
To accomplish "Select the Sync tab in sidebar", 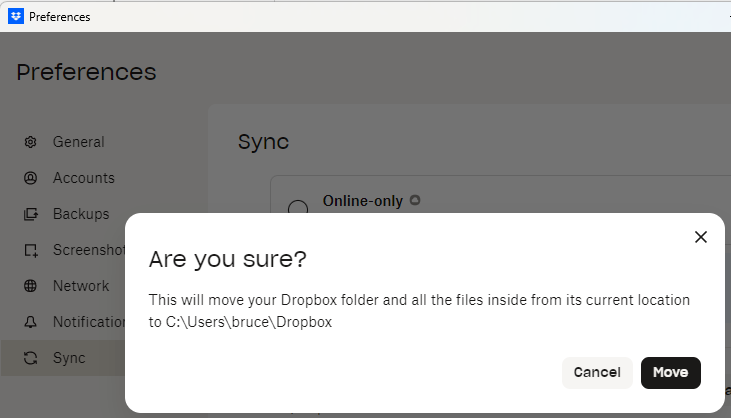I will pyautogui.click(x=69, y=358).
